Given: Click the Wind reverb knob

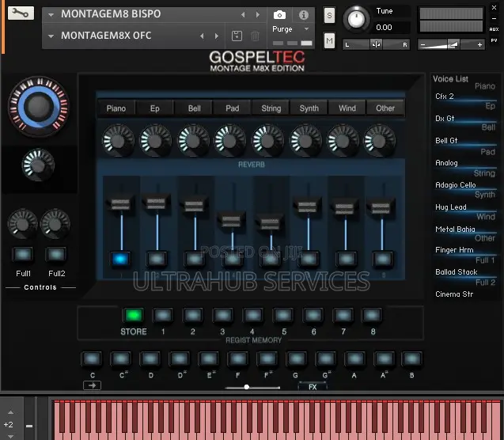Looking at the screenshot, I should click(x=343, y=141).
